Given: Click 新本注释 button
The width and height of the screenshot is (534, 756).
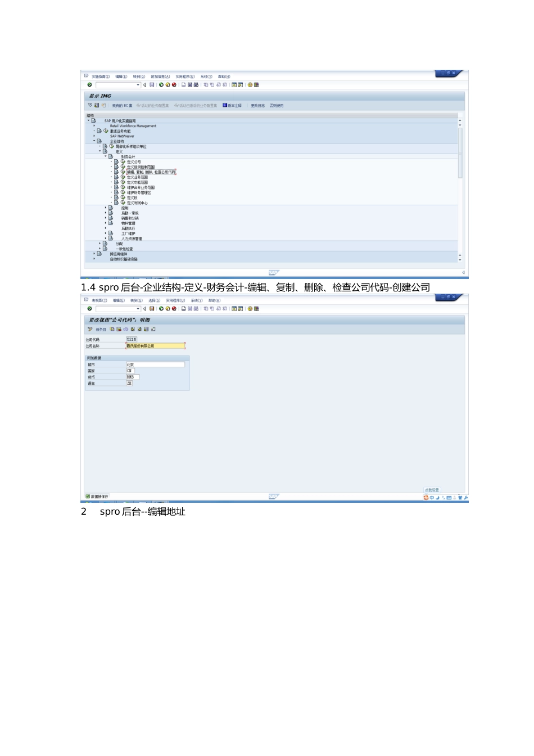Looking at the screenshot, I should (x=232, y=106).
